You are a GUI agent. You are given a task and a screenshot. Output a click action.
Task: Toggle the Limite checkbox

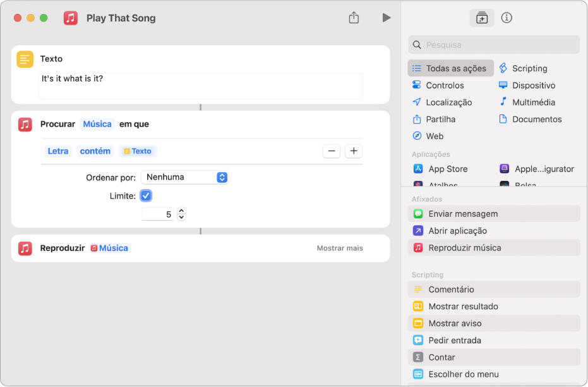click(146, 195)
